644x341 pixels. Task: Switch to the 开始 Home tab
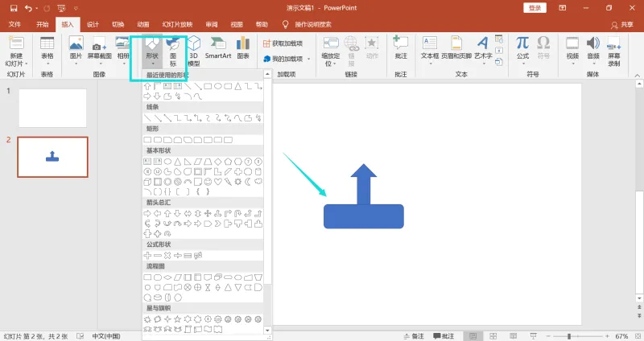pos(43,24)
